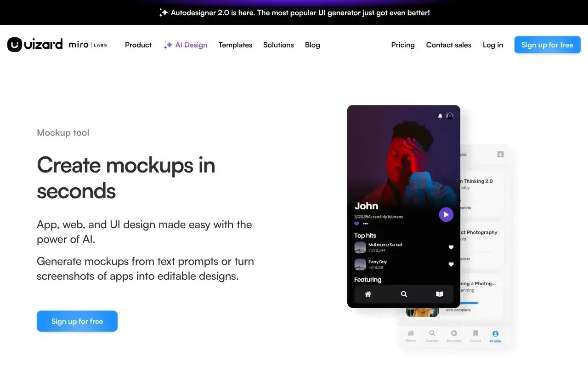
Task: Go to the Blog page
Action: click(312, 45)
